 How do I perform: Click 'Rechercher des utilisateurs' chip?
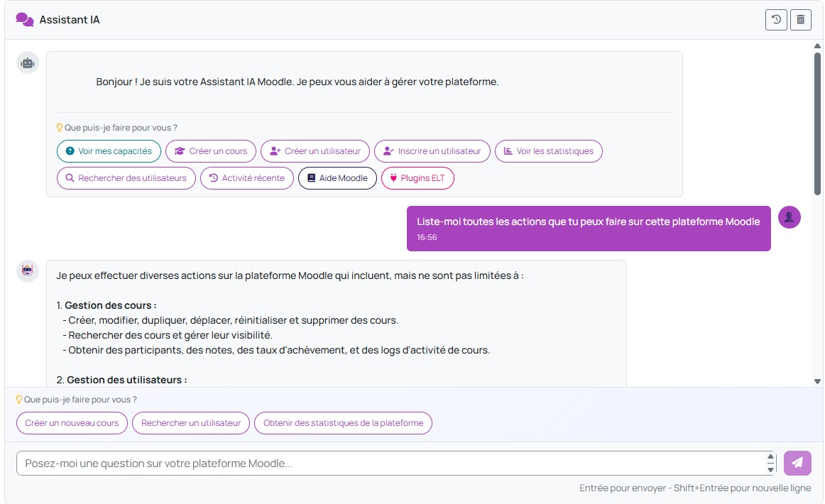126,178
